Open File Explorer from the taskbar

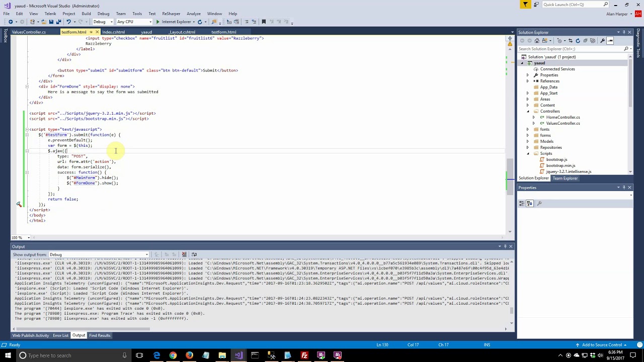tap(222, 355)
